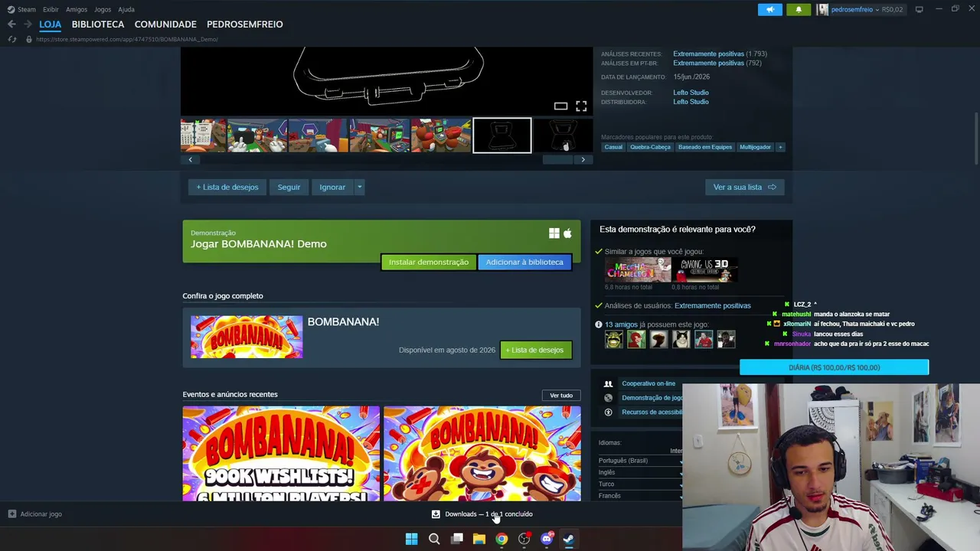Image resolution: width=980 pixels, height=551 pixels.
Task: Enter fullscreen on the media player
Action: point(581,106)
